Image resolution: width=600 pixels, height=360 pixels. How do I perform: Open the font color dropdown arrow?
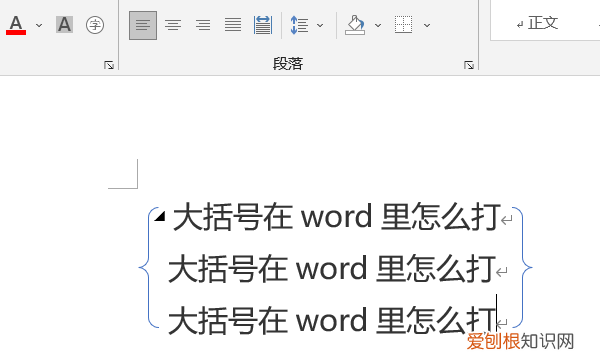[x=39, y=26]
